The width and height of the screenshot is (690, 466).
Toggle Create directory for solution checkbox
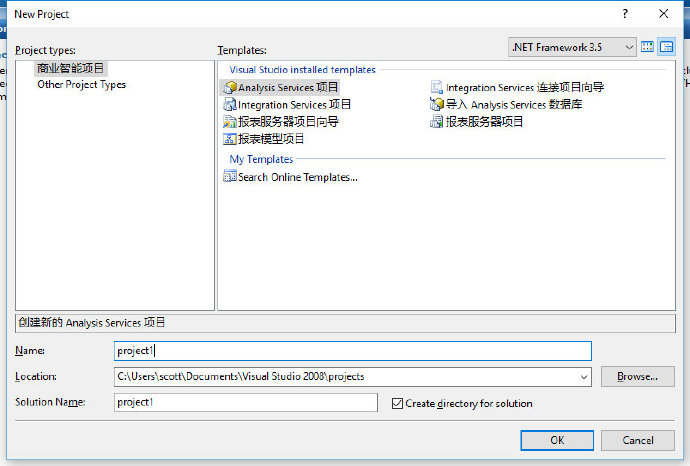(397, 403)
